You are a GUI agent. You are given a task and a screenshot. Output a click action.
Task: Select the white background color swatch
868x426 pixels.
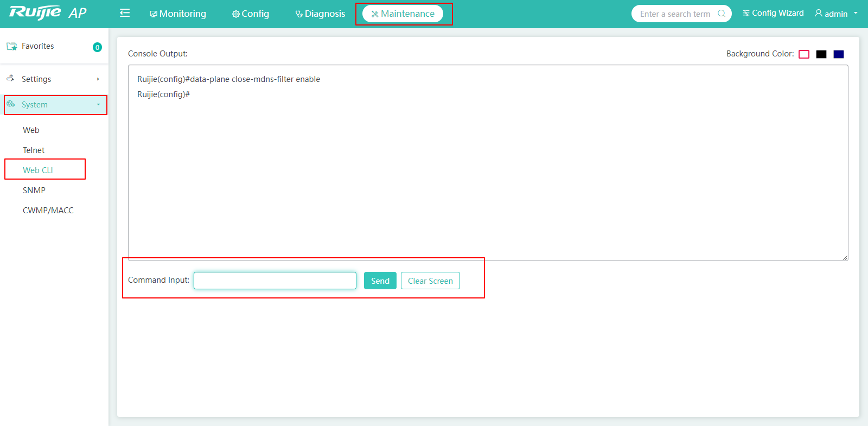[x=804, y=54]
